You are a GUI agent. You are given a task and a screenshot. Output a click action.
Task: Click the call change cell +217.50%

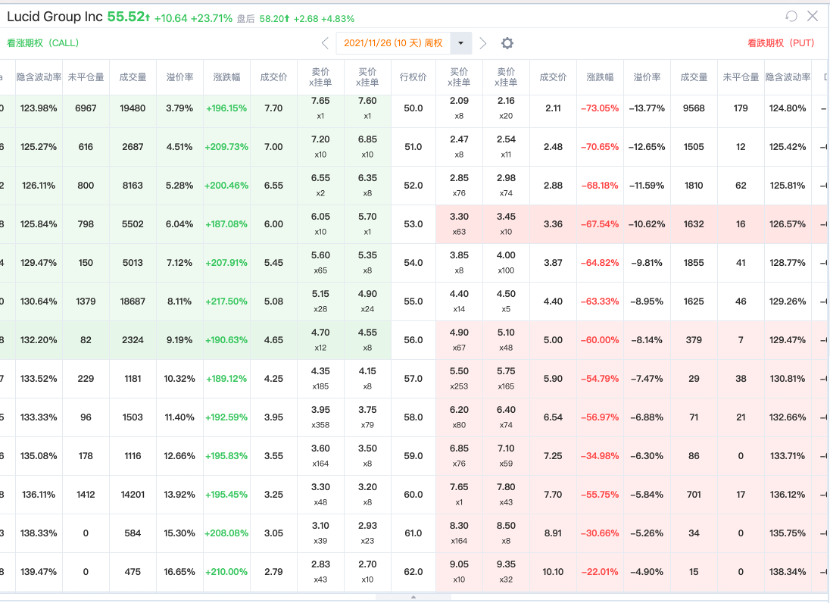(227, 302)
